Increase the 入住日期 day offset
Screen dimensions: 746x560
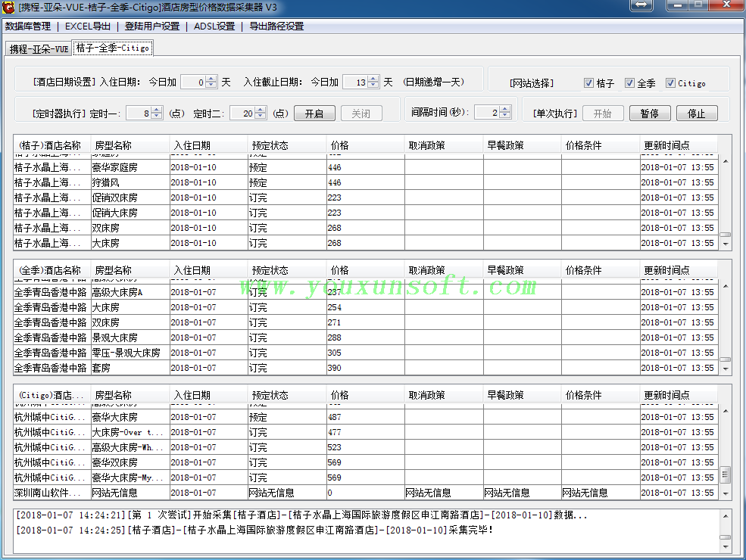click(x=211, y=79)
